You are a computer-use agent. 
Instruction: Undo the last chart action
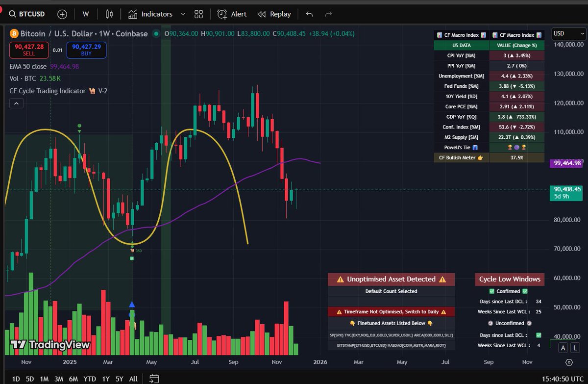click(x=309, y=14)
